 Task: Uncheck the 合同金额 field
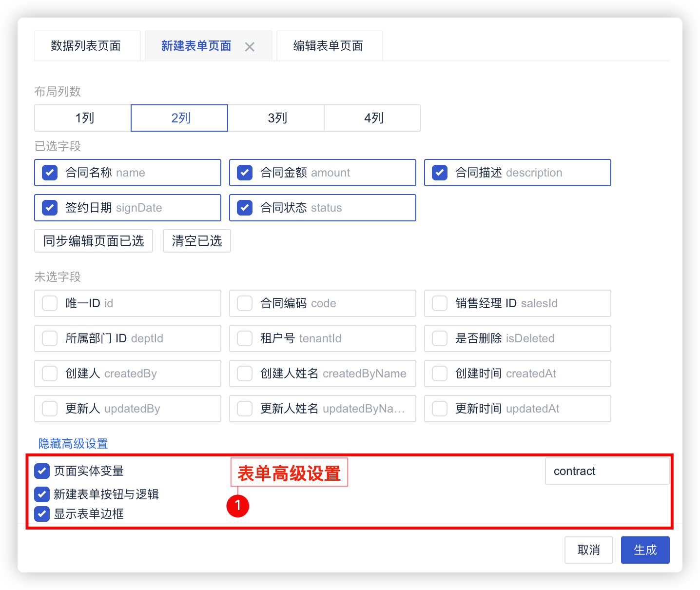click(x=244, y=173)
